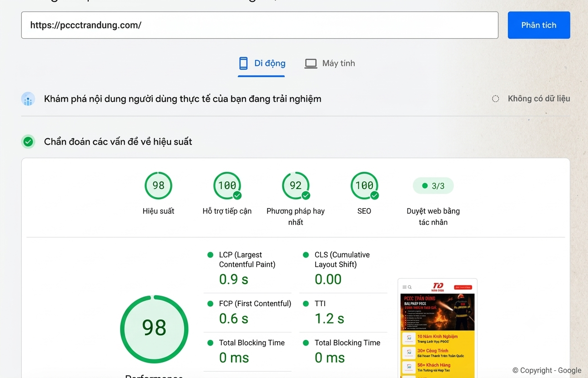Click the green dot beside LCP
The height and width of the screenshot is (378, 588).
[210, 255]
